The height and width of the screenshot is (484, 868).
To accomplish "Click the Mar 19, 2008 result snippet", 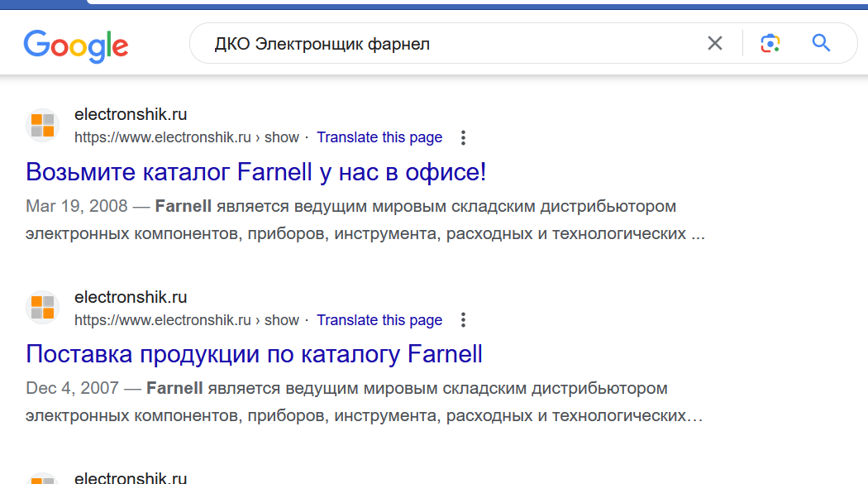I will click(x=364, y=219).
